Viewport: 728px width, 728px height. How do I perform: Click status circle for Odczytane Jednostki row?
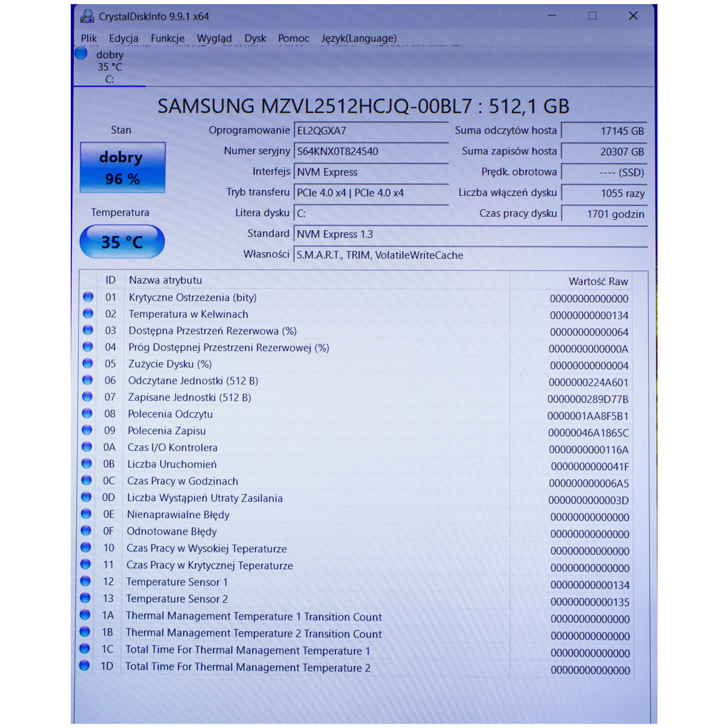(87, 380)
